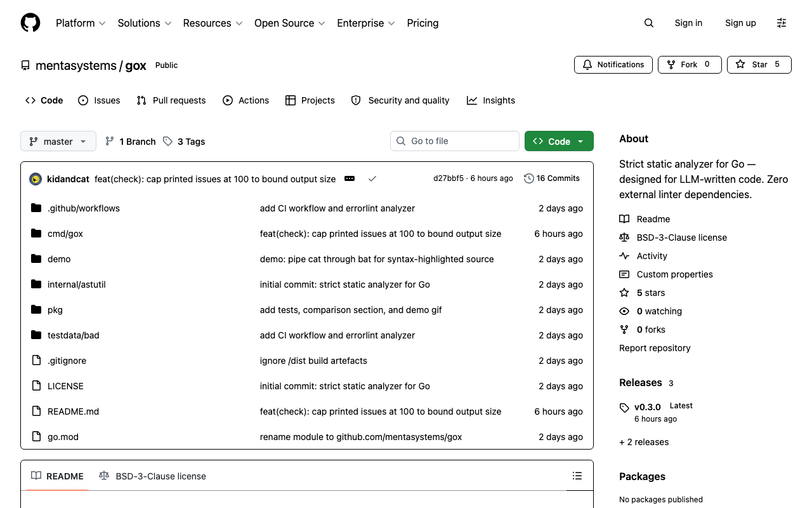This screenshot has height=508, width=812.
Task: View the 0 forks link
Action: point(642,330)
